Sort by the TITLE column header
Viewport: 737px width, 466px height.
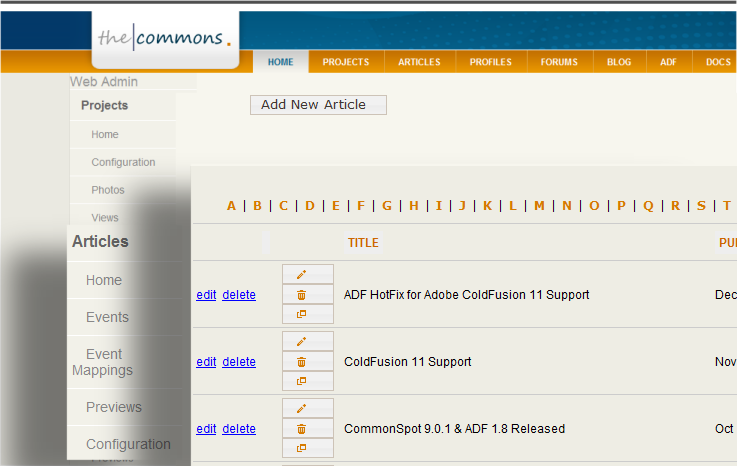363,243
